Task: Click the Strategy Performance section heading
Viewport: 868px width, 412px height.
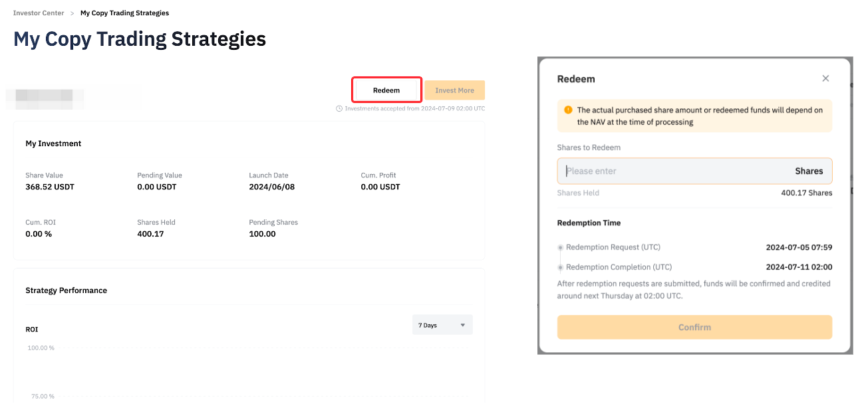Action: (66, 290)
